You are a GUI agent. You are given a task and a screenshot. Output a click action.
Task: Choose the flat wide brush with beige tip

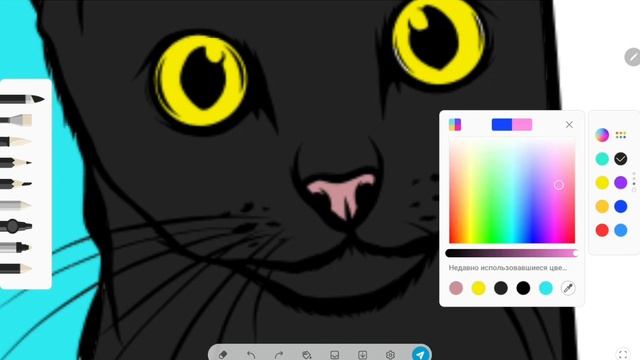pyautogui.click(x=16, y=120)
